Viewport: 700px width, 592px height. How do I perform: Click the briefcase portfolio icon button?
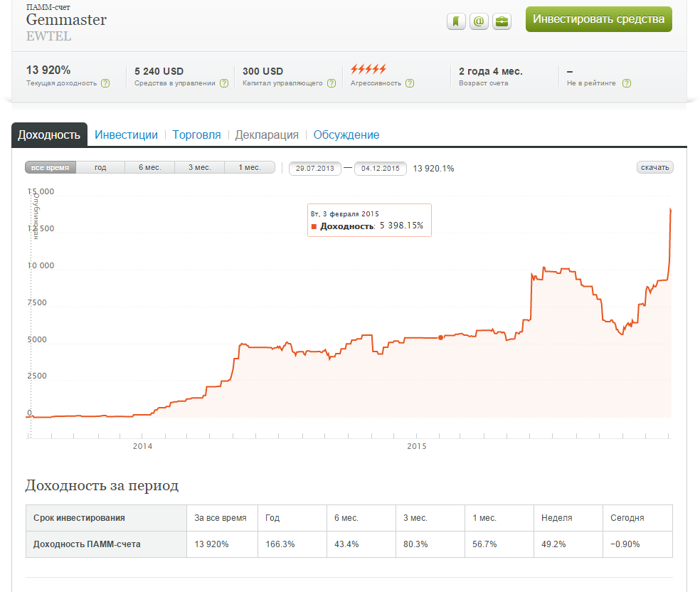502,21
